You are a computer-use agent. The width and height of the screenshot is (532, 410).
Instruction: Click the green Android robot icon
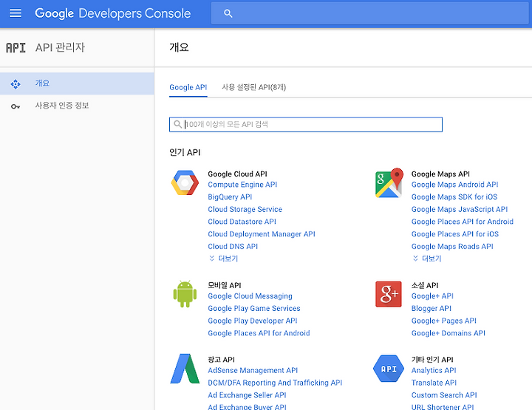point(185,294)
